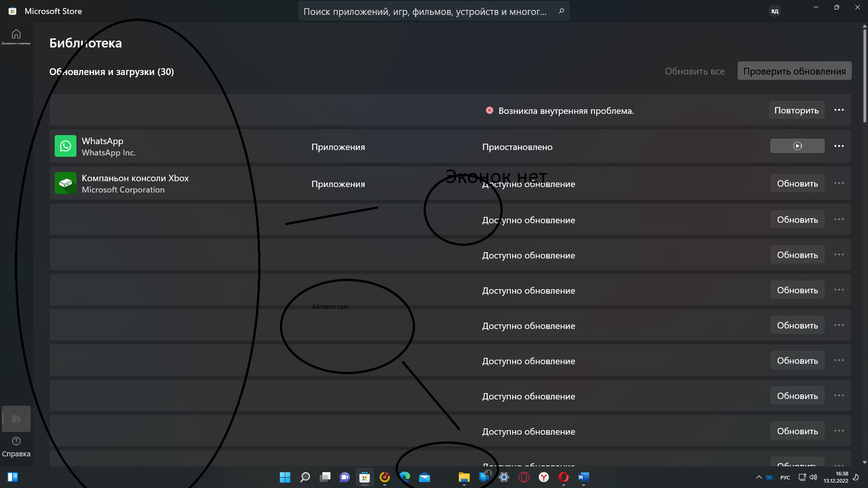The image size is (868, 488).
Task: Click the WhatsApp icon in the library
Action: tap(65, 146)
